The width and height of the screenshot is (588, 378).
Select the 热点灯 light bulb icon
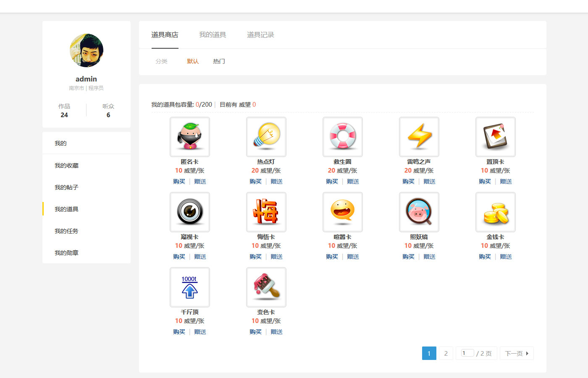pyautogui.click(x=266, y=137)
